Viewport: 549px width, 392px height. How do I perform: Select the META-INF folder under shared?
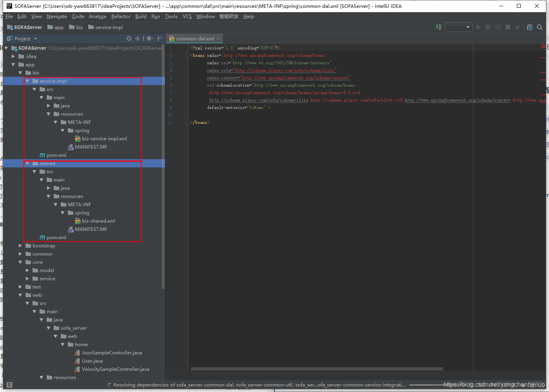pos(76,205)
